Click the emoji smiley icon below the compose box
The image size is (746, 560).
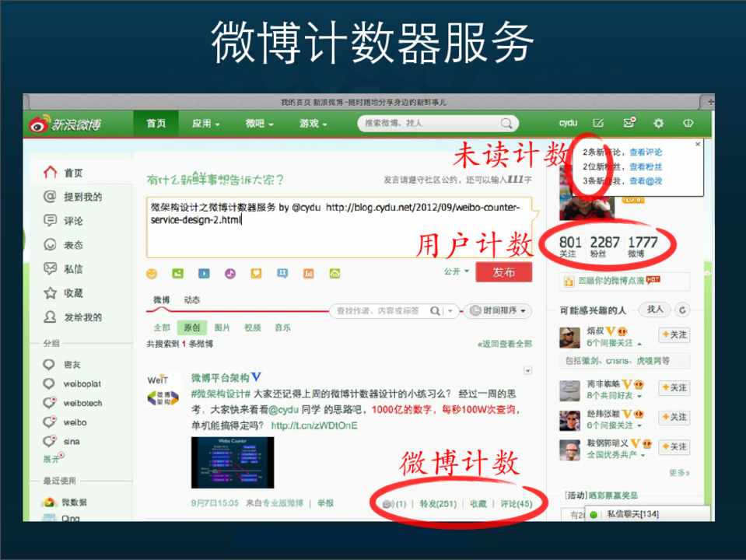(x=152, y=274)
